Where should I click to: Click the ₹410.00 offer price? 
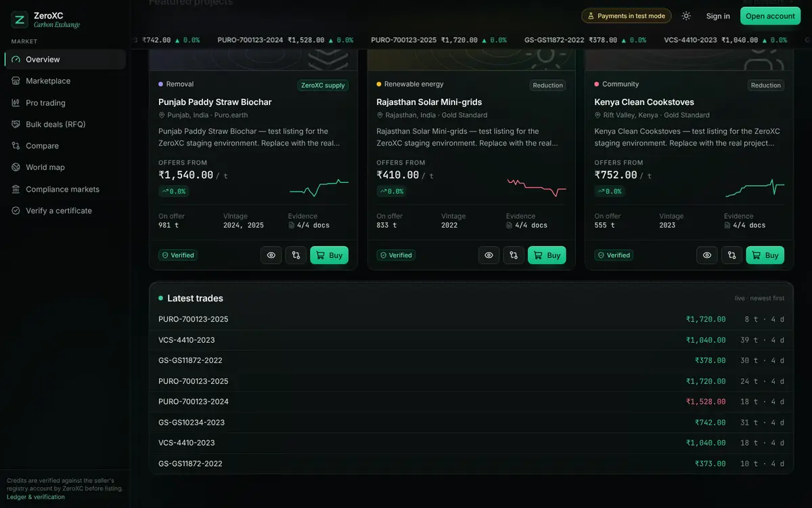pyautogui.click(x=398, y=175)
